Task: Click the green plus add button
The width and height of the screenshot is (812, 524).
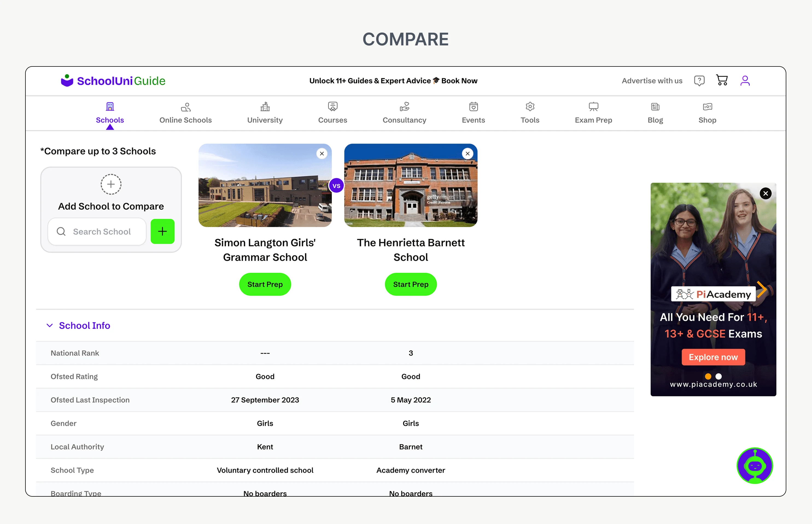Action: coord(163,231)
